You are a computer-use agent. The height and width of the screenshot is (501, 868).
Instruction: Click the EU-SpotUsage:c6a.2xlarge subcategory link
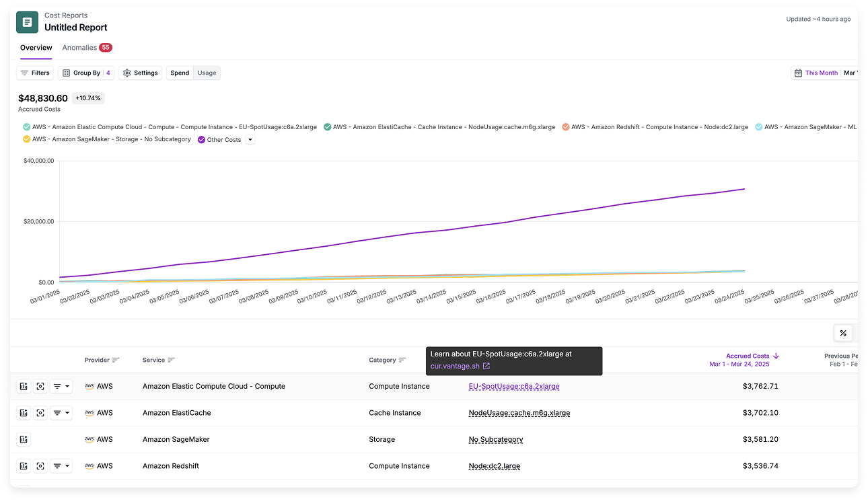tap(514, 387)
